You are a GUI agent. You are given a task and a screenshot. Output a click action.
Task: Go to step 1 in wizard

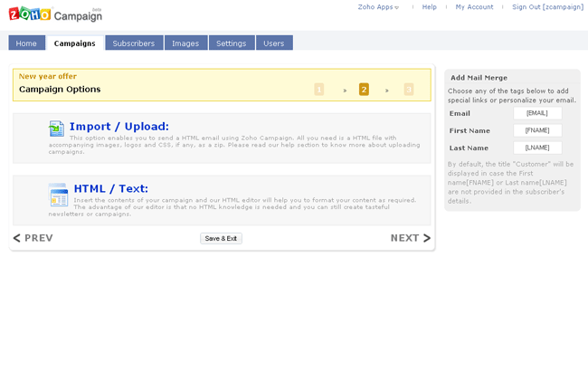(319, 90)
